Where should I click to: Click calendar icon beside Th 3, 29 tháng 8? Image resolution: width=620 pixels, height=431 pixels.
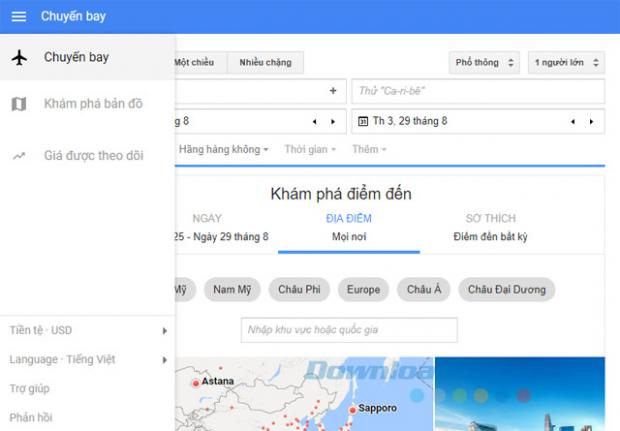coord(363,122)
